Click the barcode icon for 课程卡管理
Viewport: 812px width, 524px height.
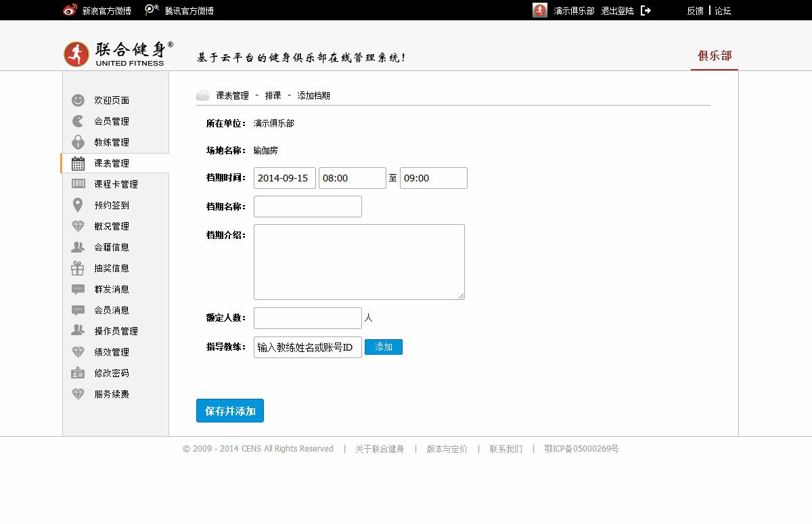(x=78, y=184)
